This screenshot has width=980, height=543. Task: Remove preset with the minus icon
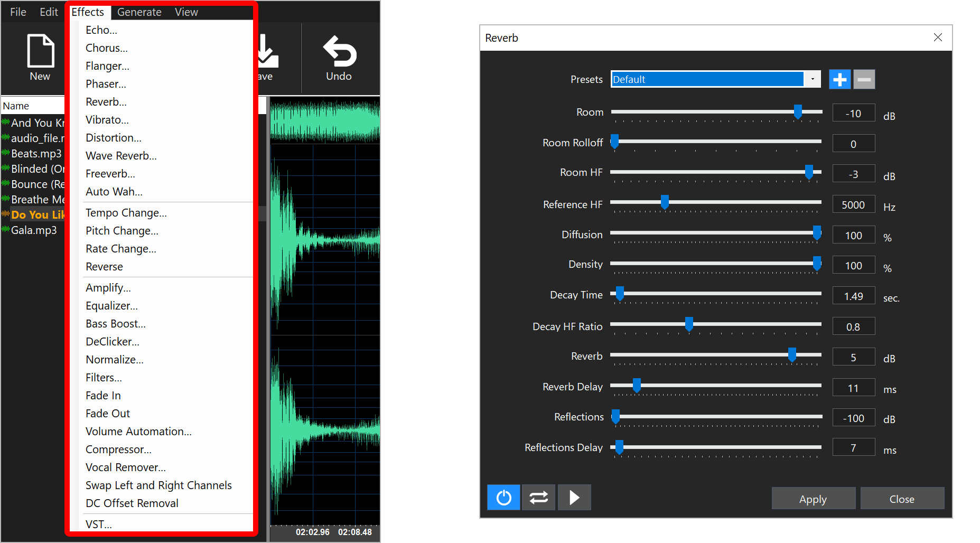click(864, 80)
